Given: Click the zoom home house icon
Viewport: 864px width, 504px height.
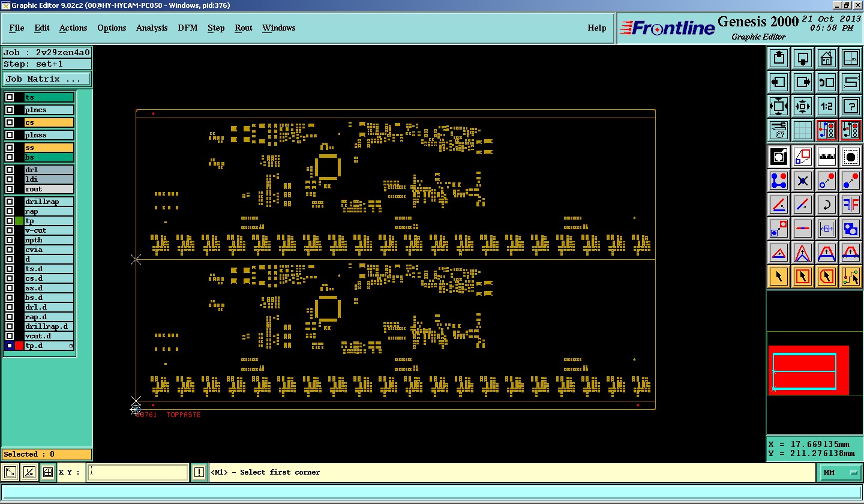Looking at the screenshot, I should coord(827,58).
